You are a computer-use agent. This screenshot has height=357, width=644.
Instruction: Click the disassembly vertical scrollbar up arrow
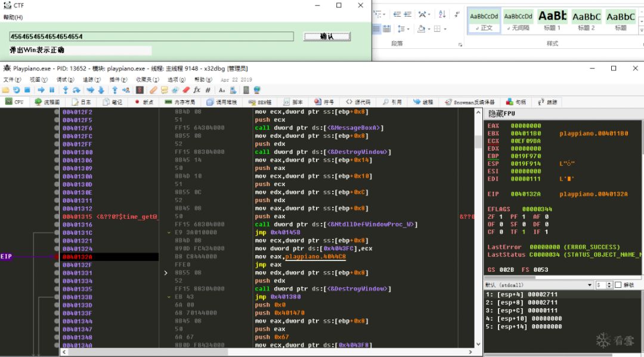click(478, 112)
